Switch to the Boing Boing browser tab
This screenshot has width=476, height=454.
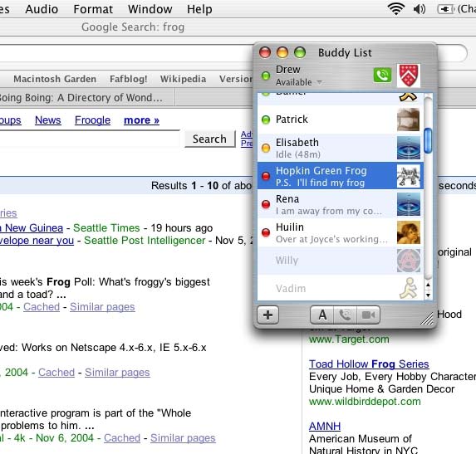tap(87, 98)
